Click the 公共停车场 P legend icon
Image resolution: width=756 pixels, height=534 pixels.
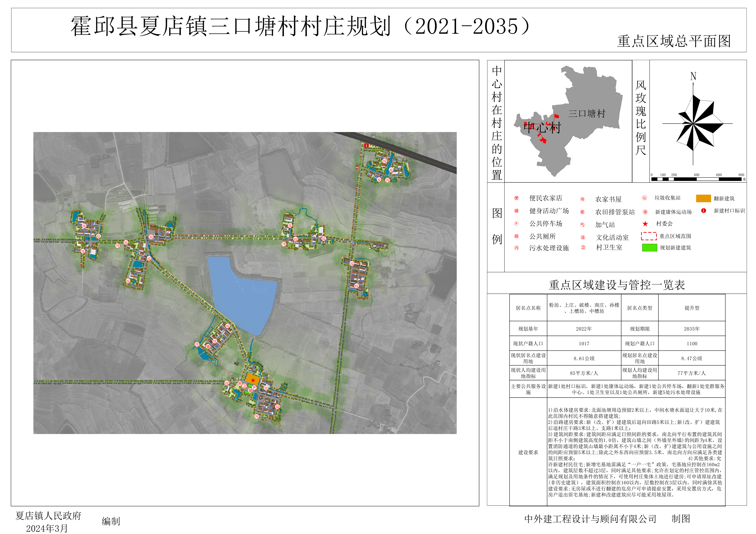pos(516,224)
